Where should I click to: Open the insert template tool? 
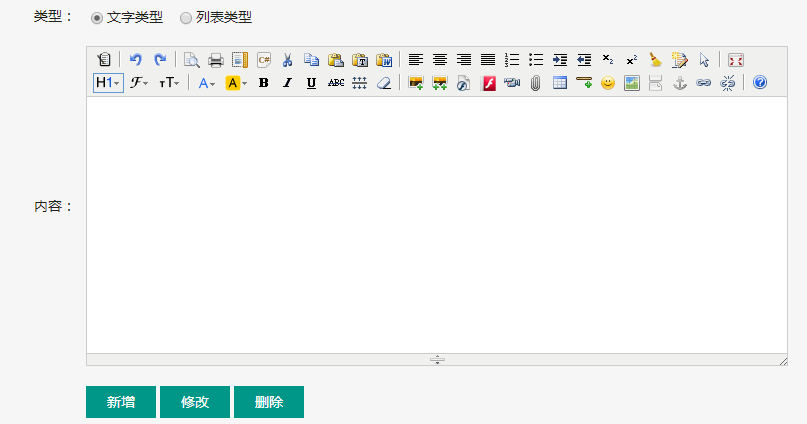tap(240, 60)
